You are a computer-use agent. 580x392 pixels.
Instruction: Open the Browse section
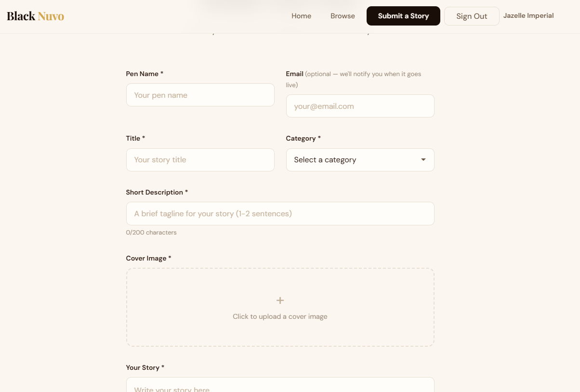coord(342,16)
